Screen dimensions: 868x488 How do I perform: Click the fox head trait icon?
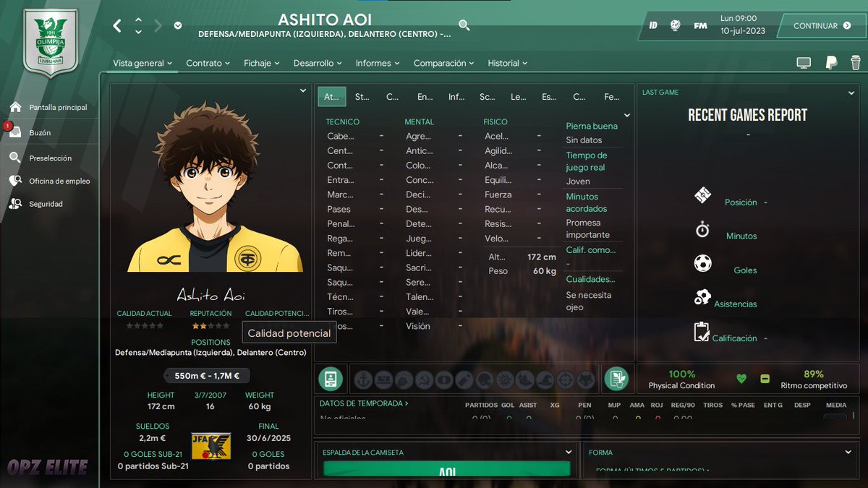point(586,380)
